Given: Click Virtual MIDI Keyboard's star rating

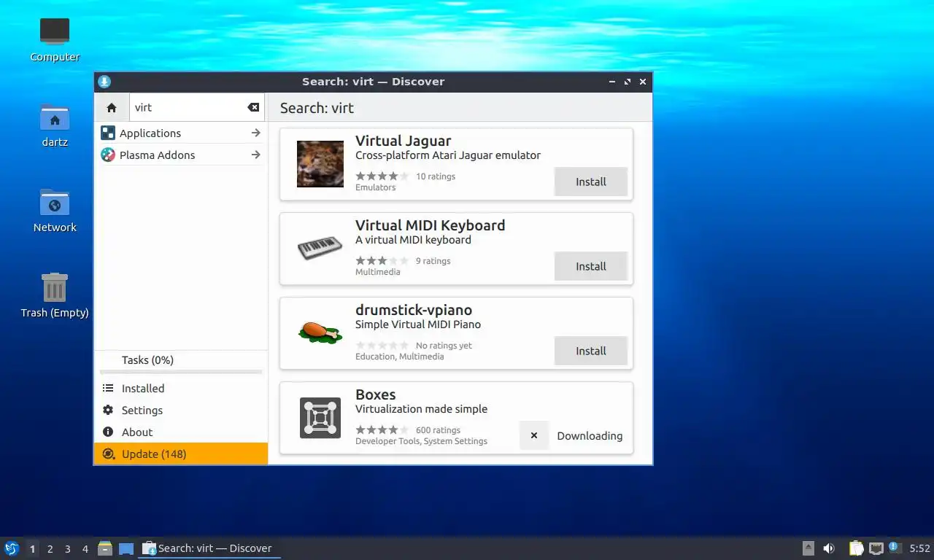Looking at the screenshot, I should (x=382, y=260).
